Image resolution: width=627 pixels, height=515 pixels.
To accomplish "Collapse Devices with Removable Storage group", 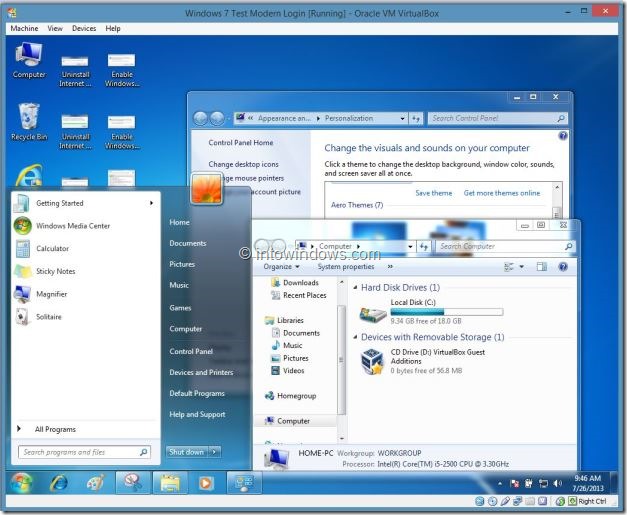I will coord(355,337).
